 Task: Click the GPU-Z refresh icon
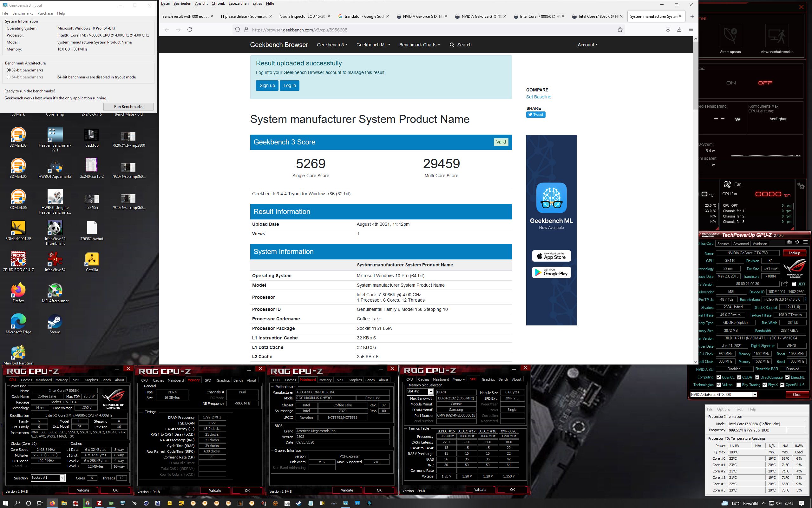797,242
